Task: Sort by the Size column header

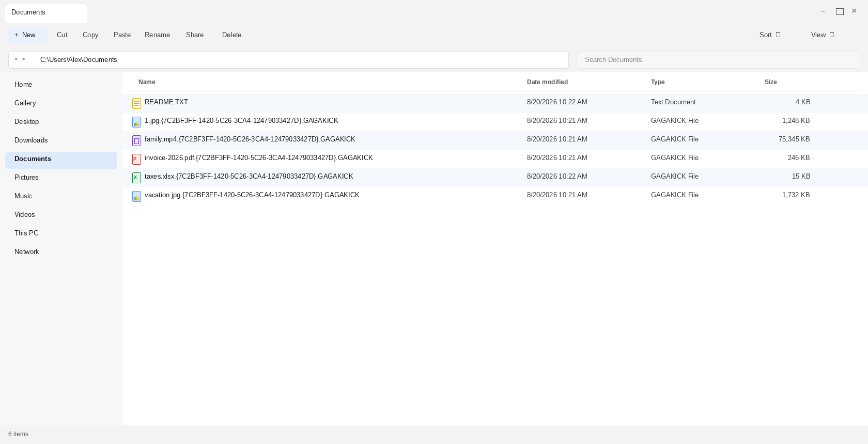Action: click(x=770, y=82)
